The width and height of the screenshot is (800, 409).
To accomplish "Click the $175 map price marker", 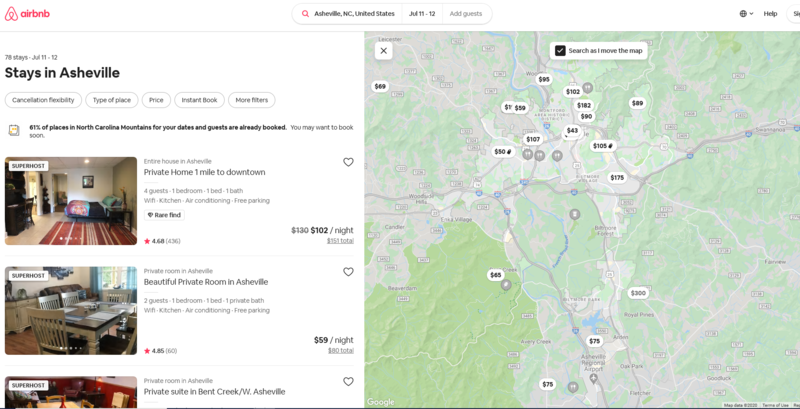I will click(617, 177).
